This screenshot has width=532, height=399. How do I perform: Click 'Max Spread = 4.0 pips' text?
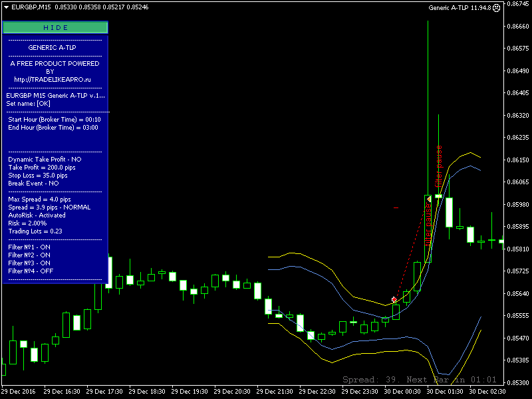[39, 199]
